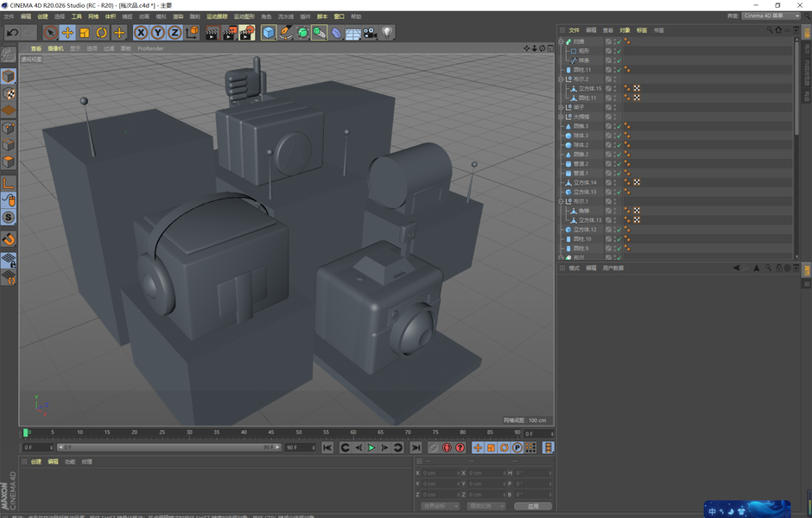
Task: Open the Cinema 4D layout dropdown
Action: pos(771,16)
